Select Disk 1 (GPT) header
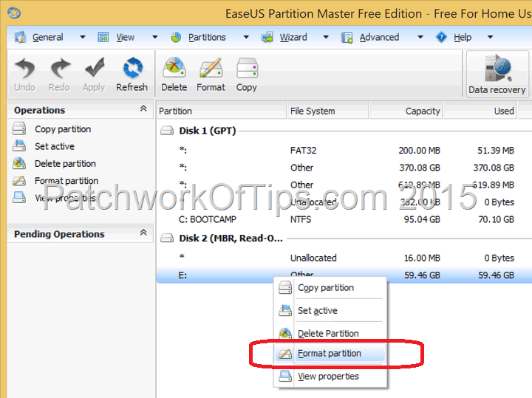The image size is (532, 398). click(208, 131)
